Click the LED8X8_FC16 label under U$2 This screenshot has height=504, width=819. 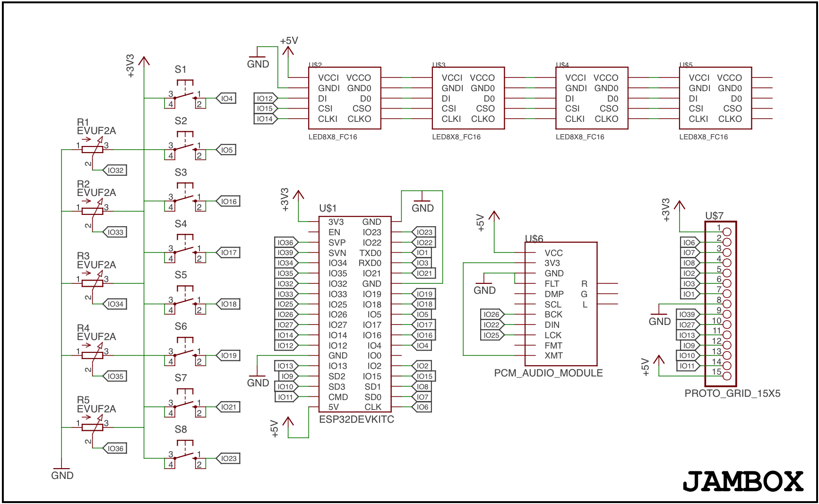click(x=333, y=137)
